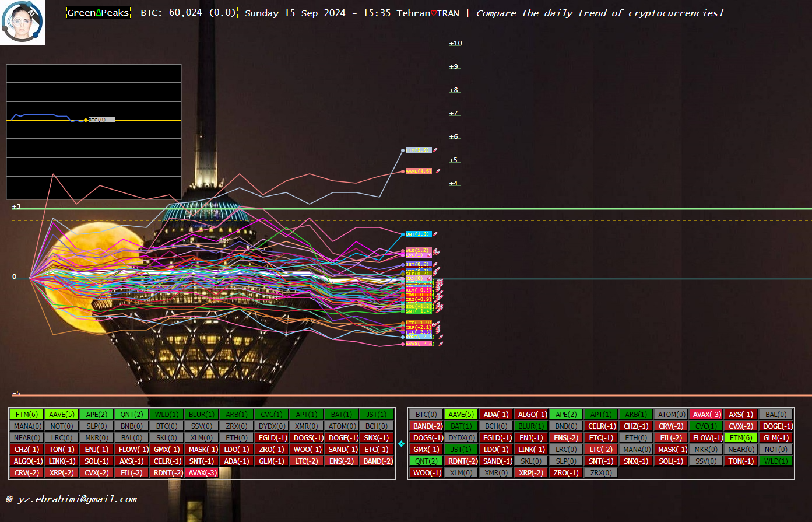812x522 pixels.
Task: Select QNT(2) tile in the alphabetical panel
Action: point(426,461)
